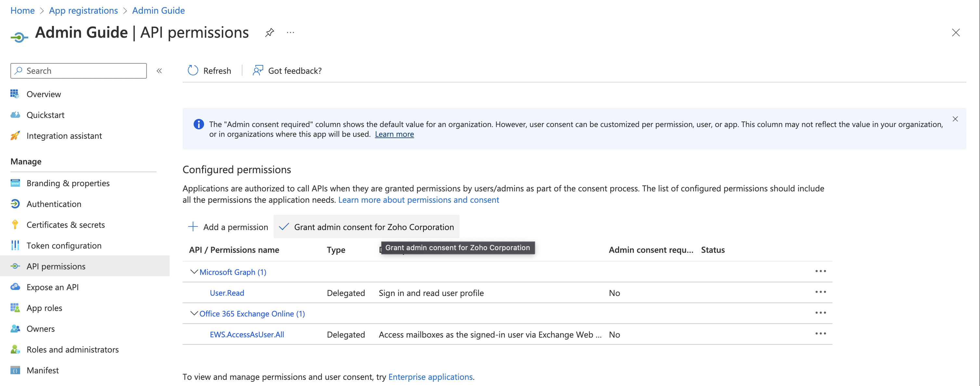
Task: Collapse the Office 365 Exchange Online group
Action: [x=194, y=313]
